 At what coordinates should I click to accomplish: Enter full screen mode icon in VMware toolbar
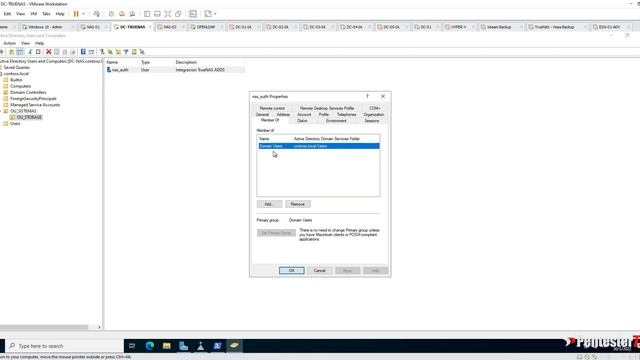pos(168,14)
